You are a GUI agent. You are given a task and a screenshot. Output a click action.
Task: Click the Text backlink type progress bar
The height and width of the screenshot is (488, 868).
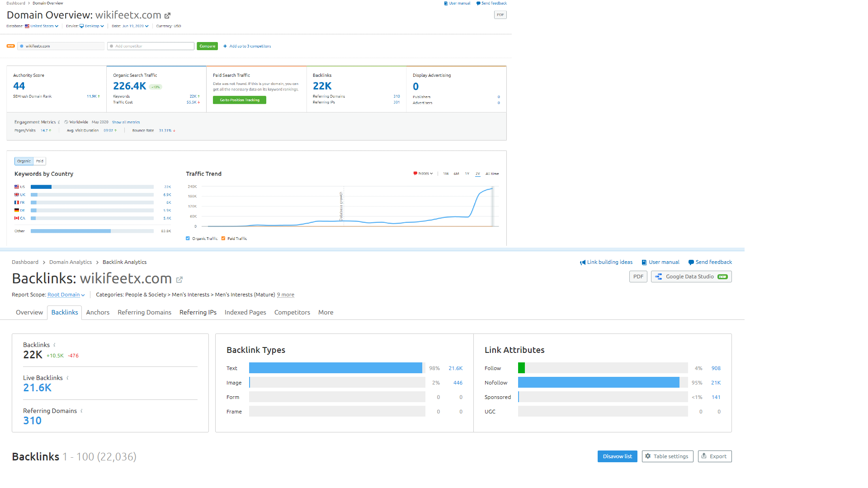pos(337,368)
